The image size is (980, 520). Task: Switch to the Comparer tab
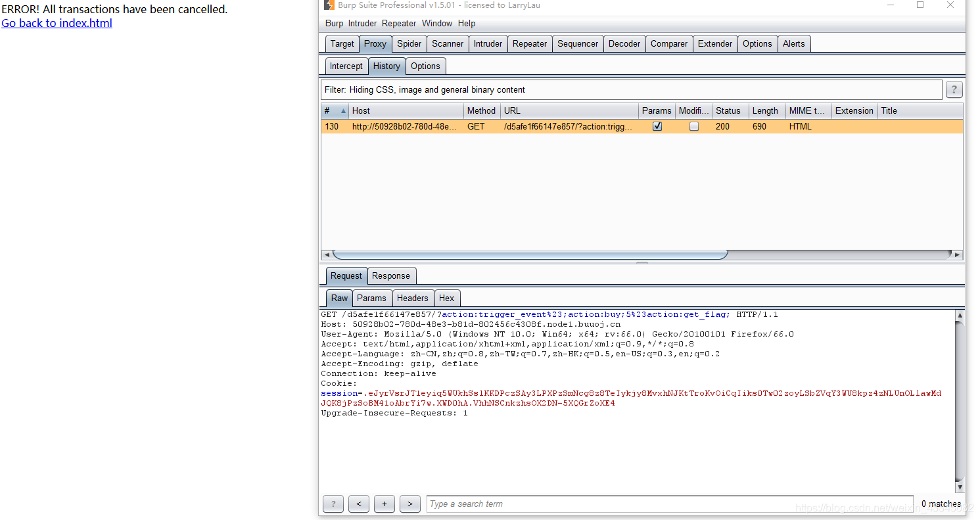point(669,44)
